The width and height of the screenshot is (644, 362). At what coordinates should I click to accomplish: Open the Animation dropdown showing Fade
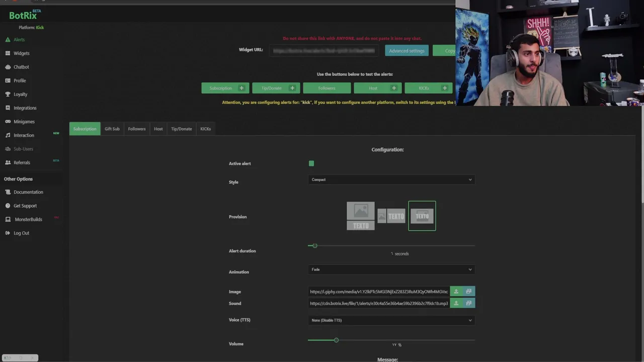point(391,269)
